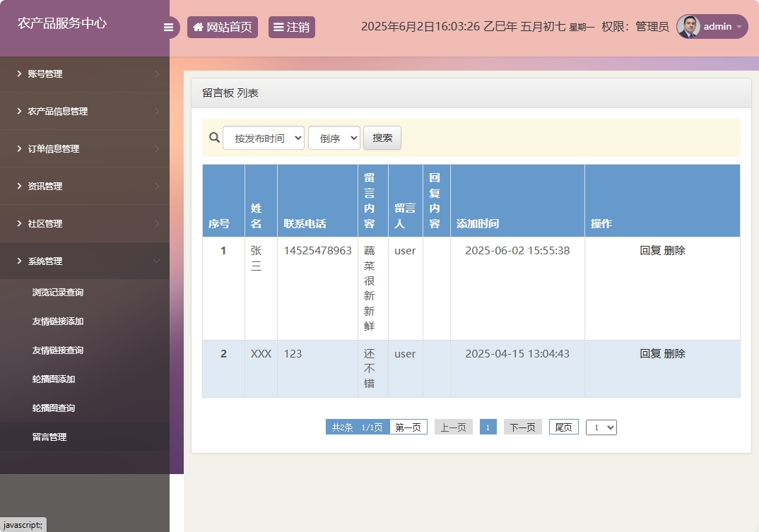Click the 搜索 search button
Viewport: 759px width, 532px height.
coord(382,137)
